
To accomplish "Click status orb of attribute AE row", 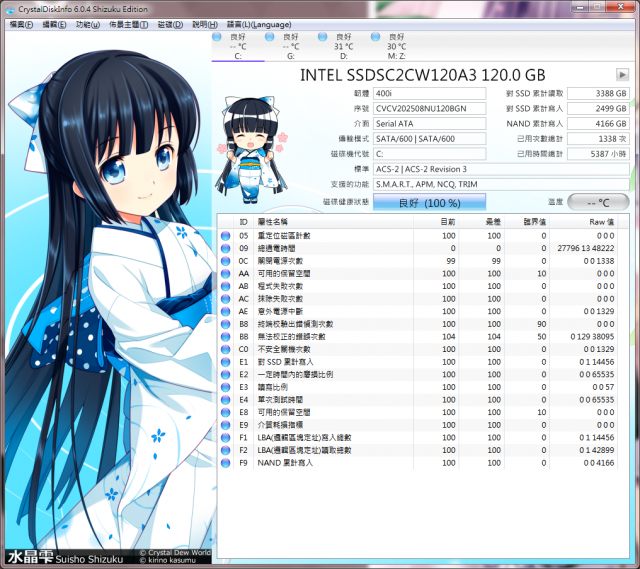I will 225,312.
